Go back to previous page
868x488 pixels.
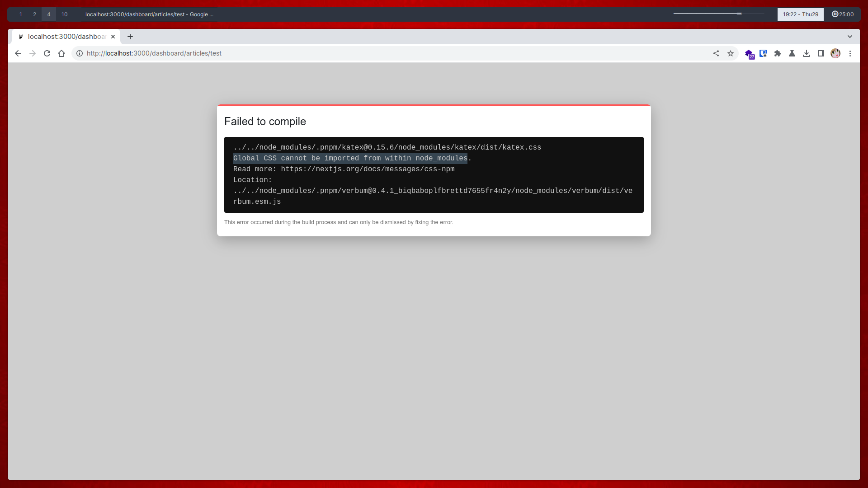[x=18, y=53]
